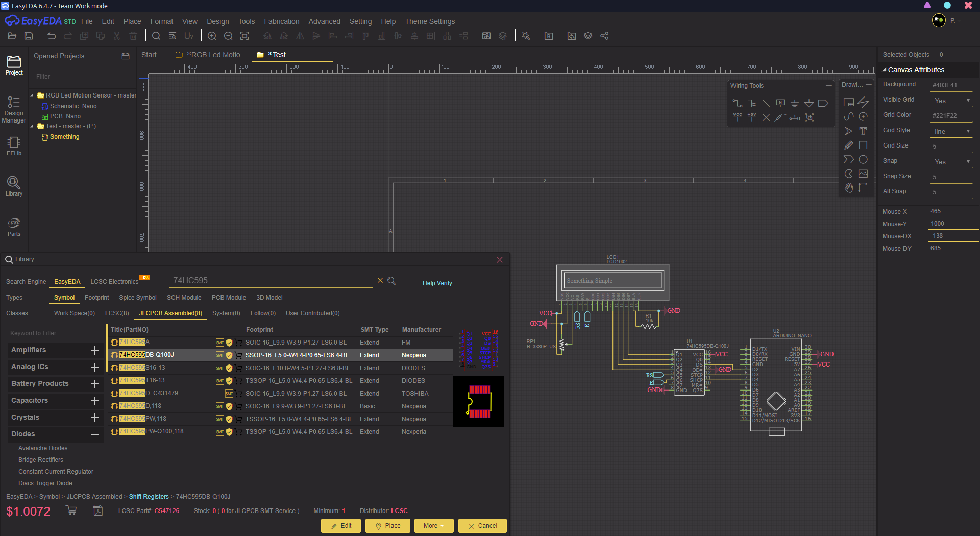980x536 pixels.
Task: Open the Help Verify link
Action: [x=437, y=283]
